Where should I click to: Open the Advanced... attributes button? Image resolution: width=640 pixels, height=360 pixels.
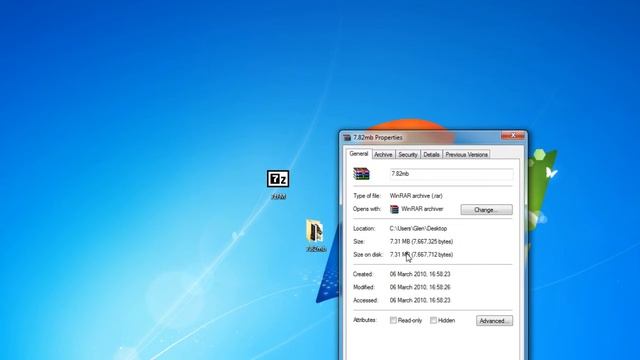click(494, 321)
